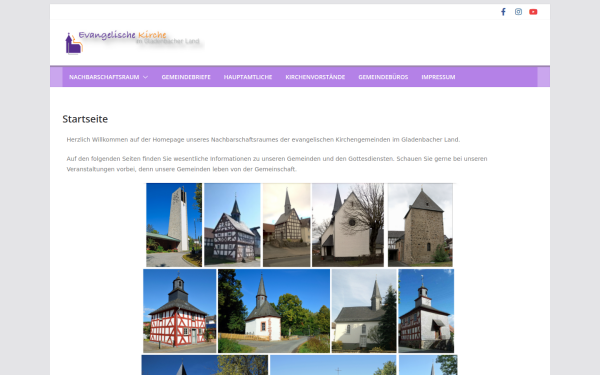
Task: Open the Facebook page icon
Action: point(503,12)
